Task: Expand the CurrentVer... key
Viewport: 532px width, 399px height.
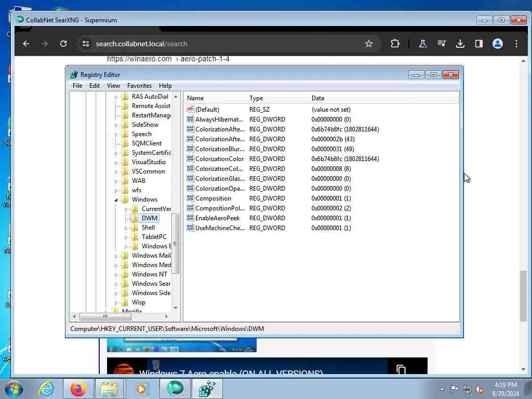Action: click(x=126, y=209)
